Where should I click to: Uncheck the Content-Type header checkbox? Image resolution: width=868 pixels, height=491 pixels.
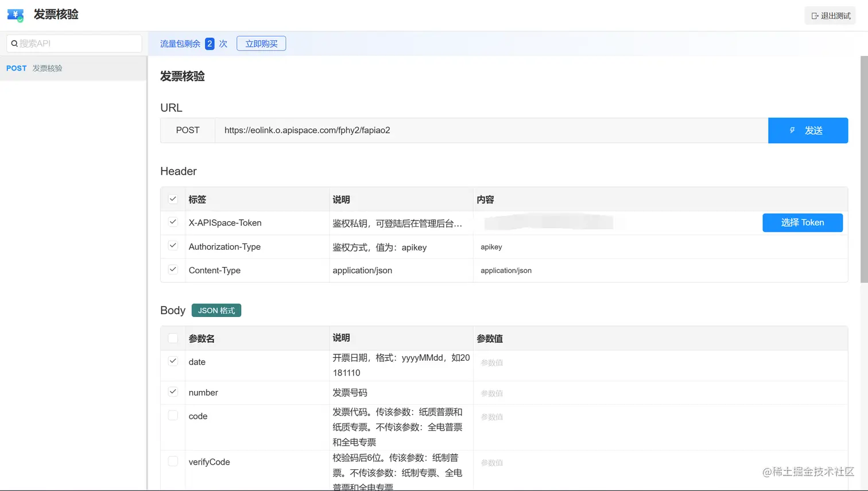[173, 269]
